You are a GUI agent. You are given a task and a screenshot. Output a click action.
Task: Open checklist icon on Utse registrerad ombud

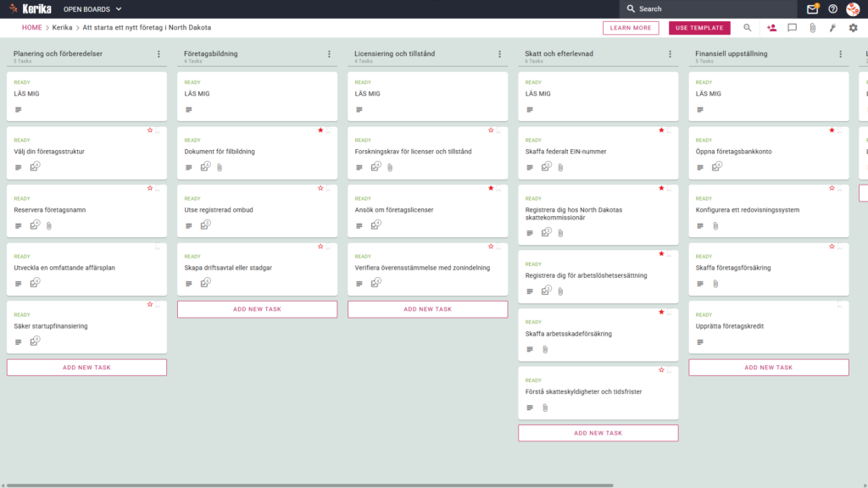point(205,225)
